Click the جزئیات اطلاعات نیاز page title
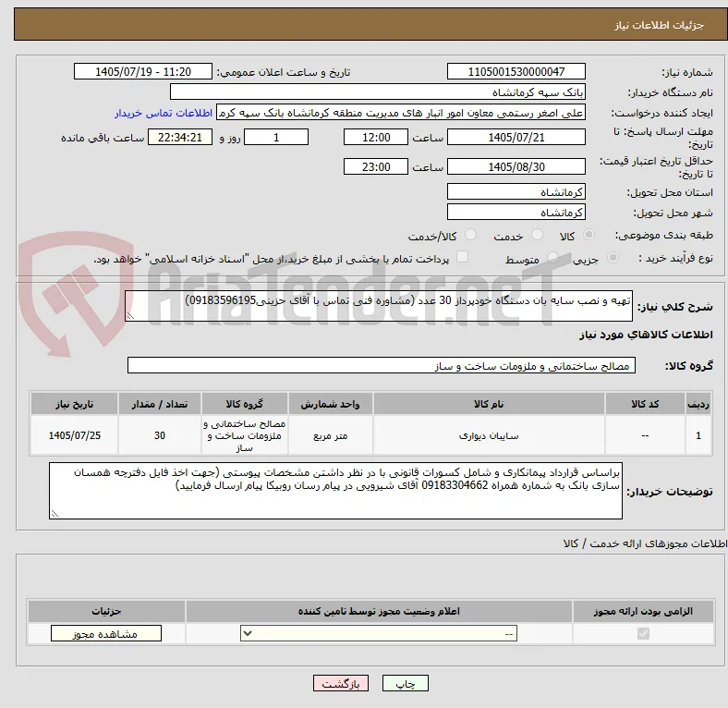 [x=660, y=25]
